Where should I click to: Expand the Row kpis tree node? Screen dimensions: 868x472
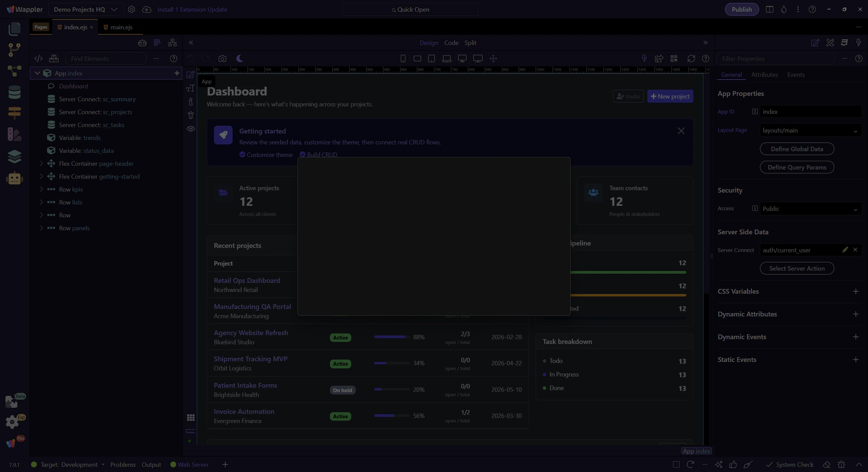pyautogui.click(x=41, y=190)
